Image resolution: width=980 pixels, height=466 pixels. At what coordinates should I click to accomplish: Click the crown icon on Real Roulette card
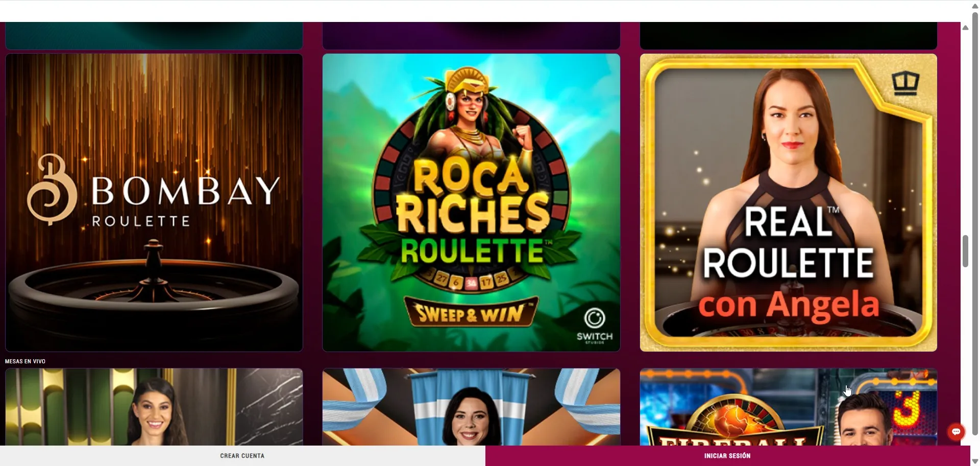(x=905, y=83)
